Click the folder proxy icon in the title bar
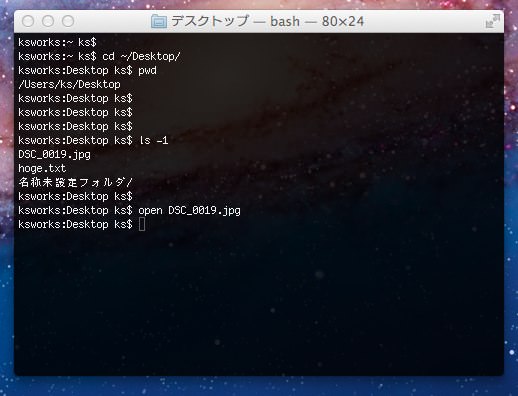 pyautogui.click(x=159, y=22)
